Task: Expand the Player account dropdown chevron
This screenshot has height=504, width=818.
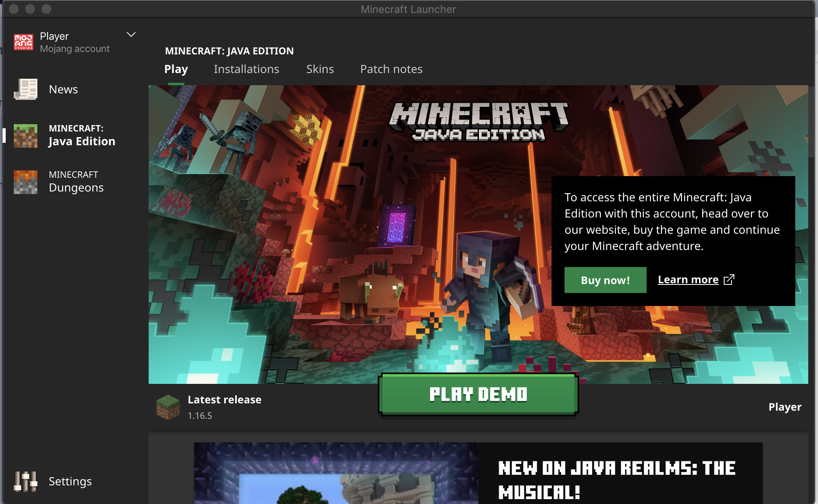Action: click(x=131, y=35)
